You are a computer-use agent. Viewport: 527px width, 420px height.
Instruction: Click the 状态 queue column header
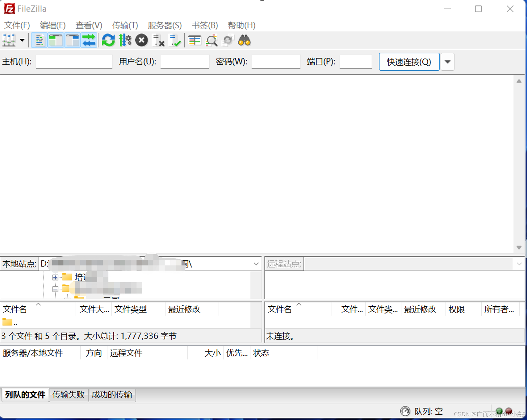tap(284, 353)
